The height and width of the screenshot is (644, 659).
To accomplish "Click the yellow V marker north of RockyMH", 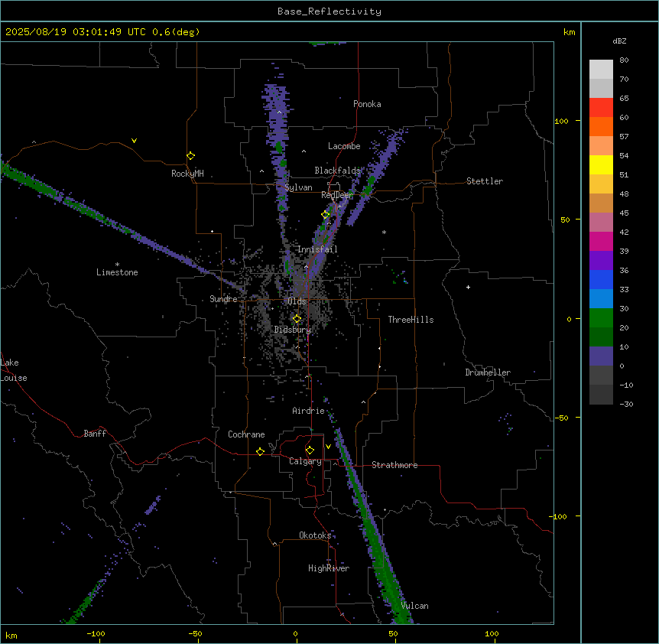I will click(134, 141).
